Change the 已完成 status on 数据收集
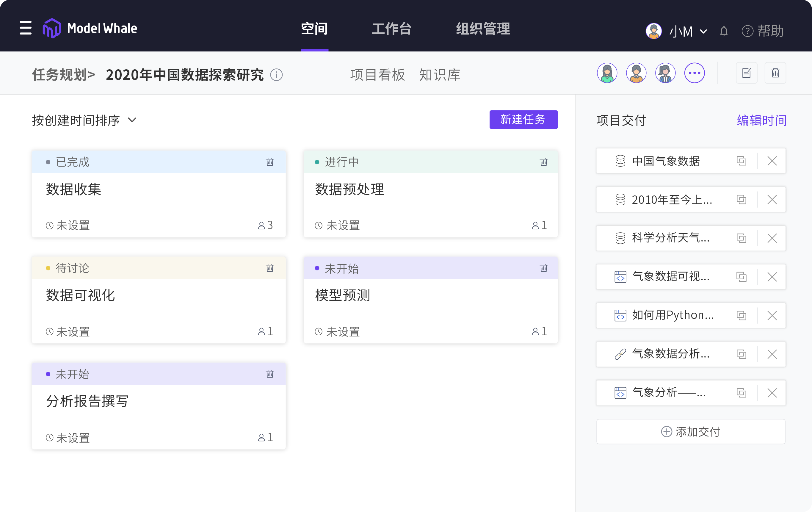Image resolution: width=812 pixels, height=512 pixels. 68,162
